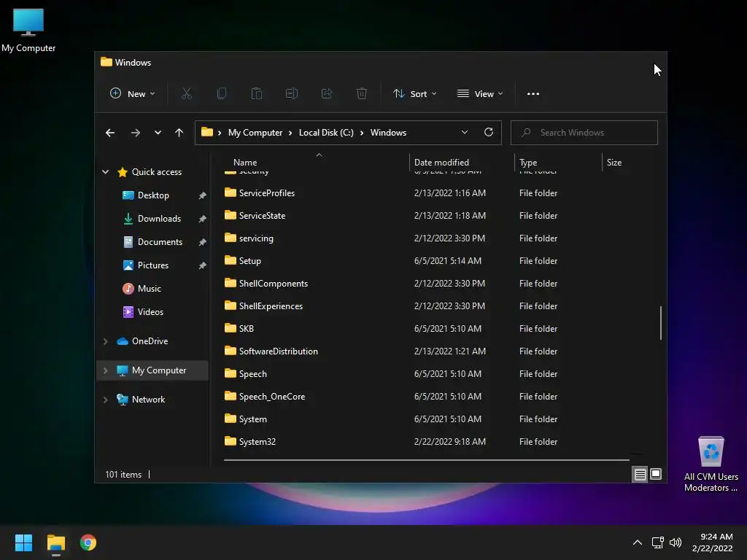Select the Setup folder row
The image size is (747, 560).
point(426,261)
